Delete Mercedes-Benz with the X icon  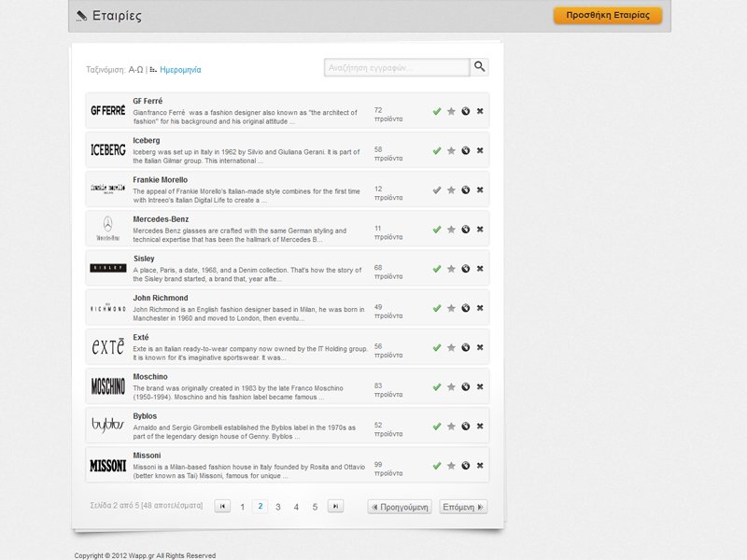tap(480, 229)
